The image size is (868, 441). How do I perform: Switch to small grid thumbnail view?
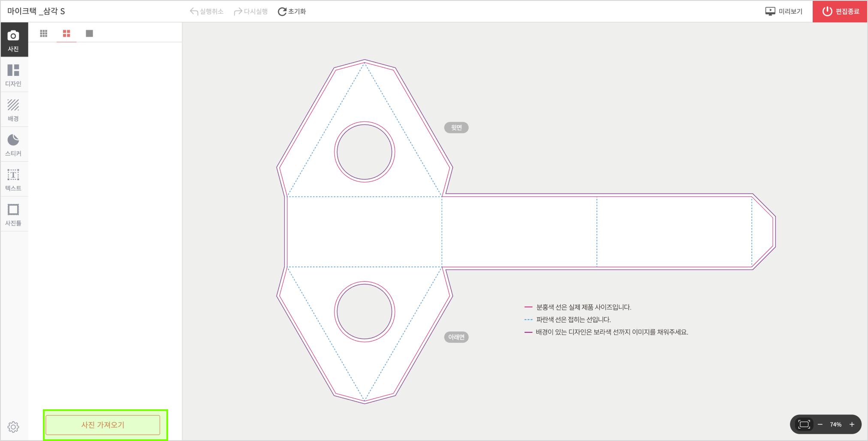point(44,33)
